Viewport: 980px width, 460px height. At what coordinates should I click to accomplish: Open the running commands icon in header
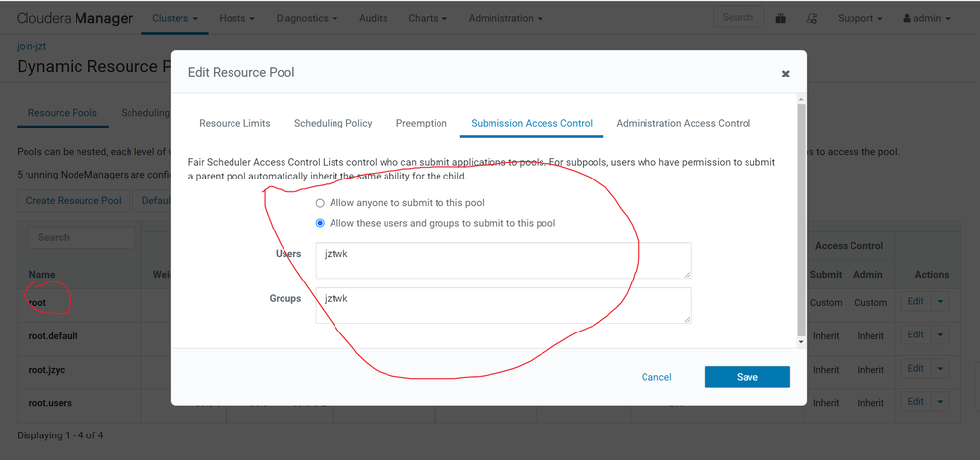(812, 18)
